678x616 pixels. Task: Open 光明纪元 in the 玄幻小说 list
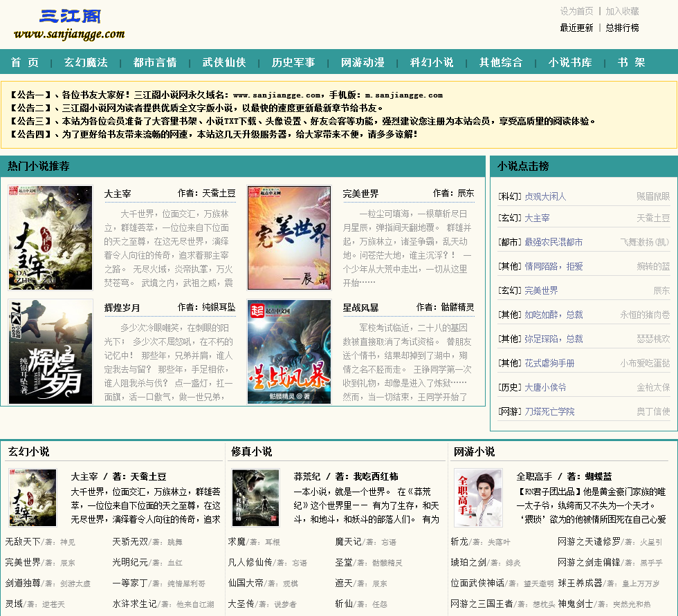130,562
